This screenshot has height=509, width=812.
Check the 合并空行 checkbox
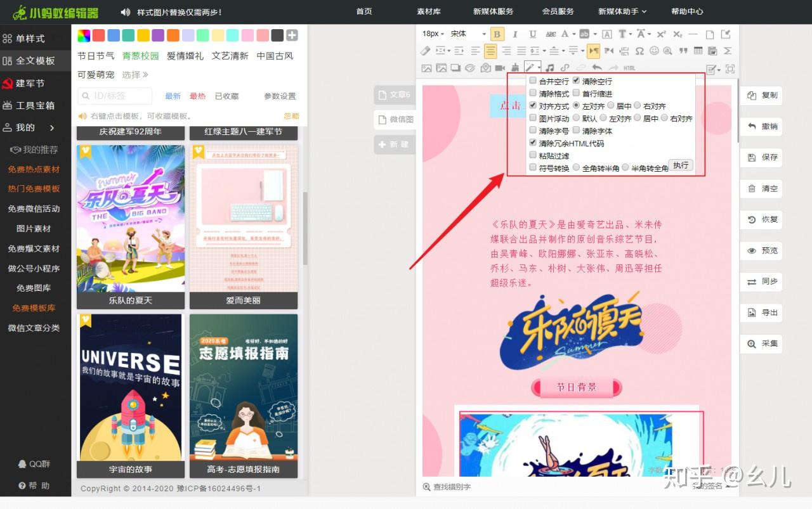(533, 81)
